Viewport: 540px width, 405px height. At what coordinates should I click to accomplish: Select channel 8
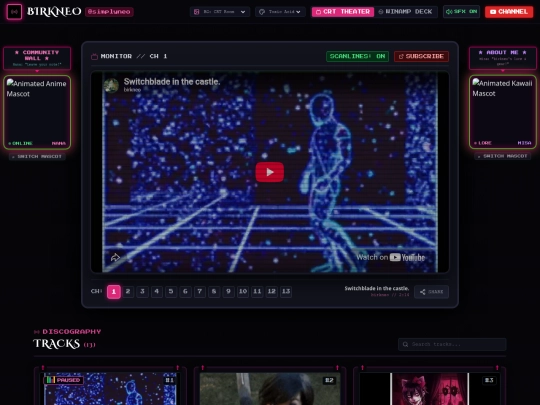tap(214, 292)
